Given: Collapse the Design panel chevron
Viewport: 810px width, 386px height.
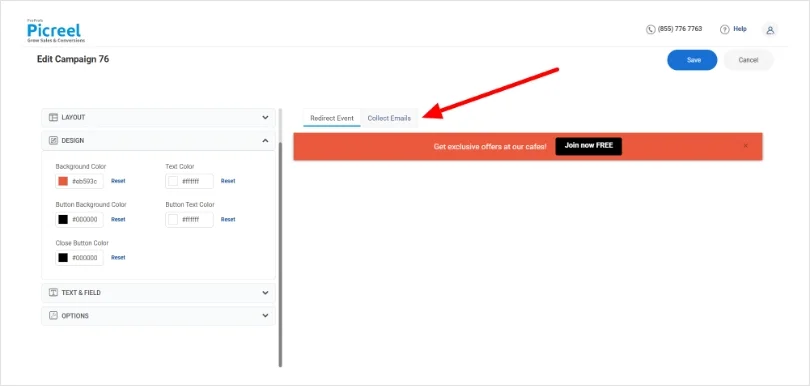Looking at the screenshot, I should coord(265,141).
